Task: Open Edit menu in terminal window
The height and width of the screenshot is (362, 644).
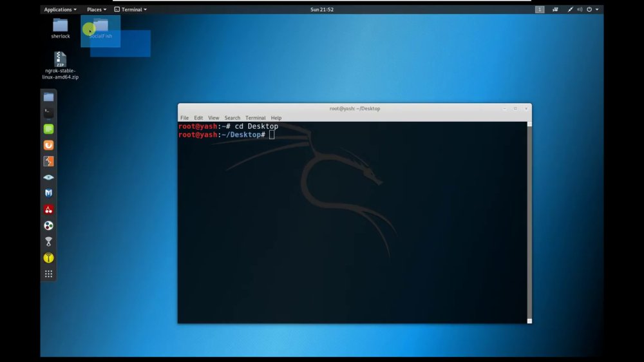Action: tap(198, 117)
